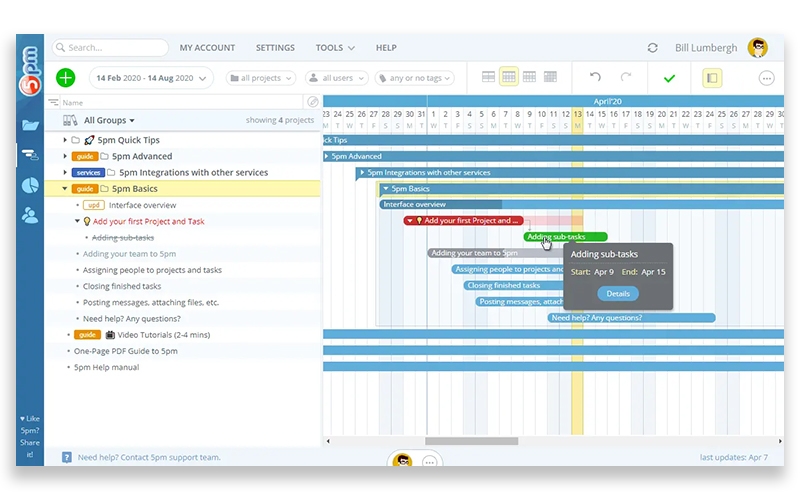Click the green Adding sub-tasks bar
The width and height of the screenshot is (800, 500).
coord(565,237)
